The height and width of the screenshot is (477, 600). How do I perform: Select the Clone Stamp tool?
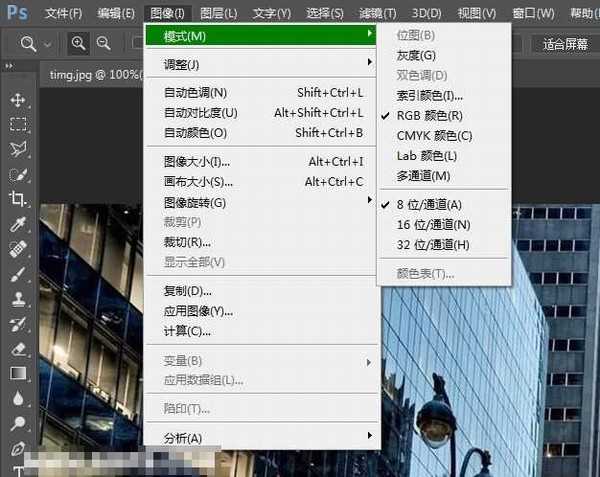point(18,298)
